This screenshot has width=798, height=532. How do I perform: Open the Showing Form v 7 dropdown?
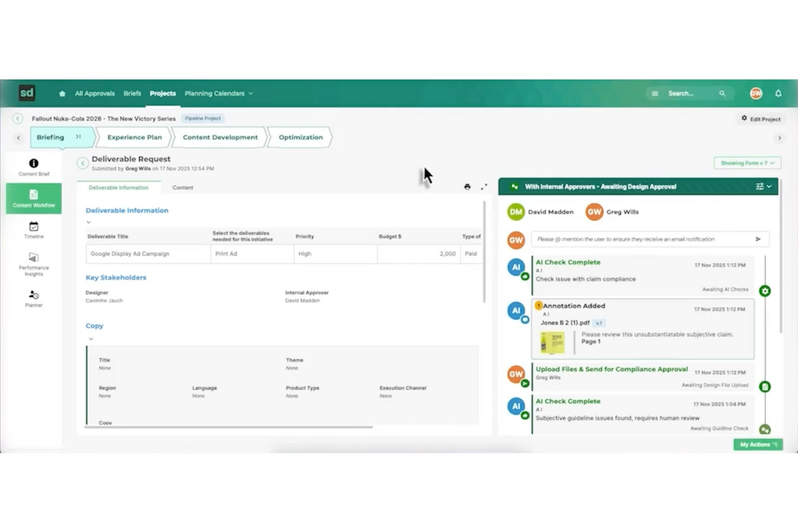[x=747, y=162]
